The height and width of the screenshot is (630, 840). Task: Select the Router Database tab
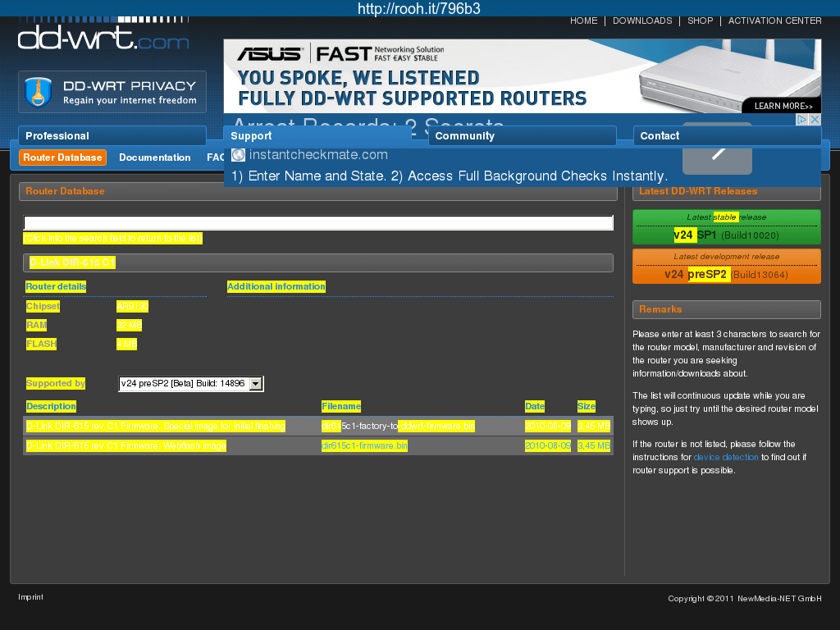(62, 157)
